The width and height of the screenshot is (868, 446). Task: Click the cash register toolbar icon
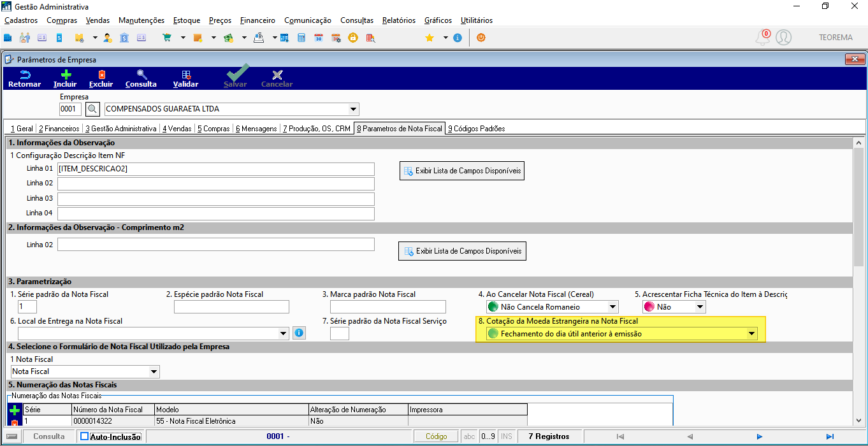click(x=259, y=38)
